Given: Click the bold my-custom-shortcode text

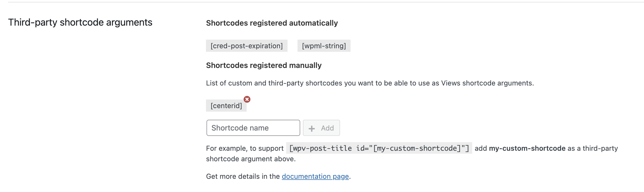Looking at the screenshot, I should (527, 148).
